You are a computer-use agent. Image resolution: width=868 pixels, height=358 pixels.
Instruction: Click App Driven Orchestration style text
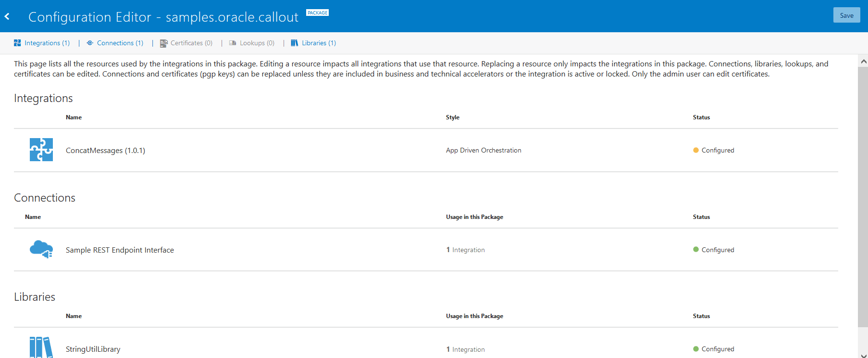(484, 150)
